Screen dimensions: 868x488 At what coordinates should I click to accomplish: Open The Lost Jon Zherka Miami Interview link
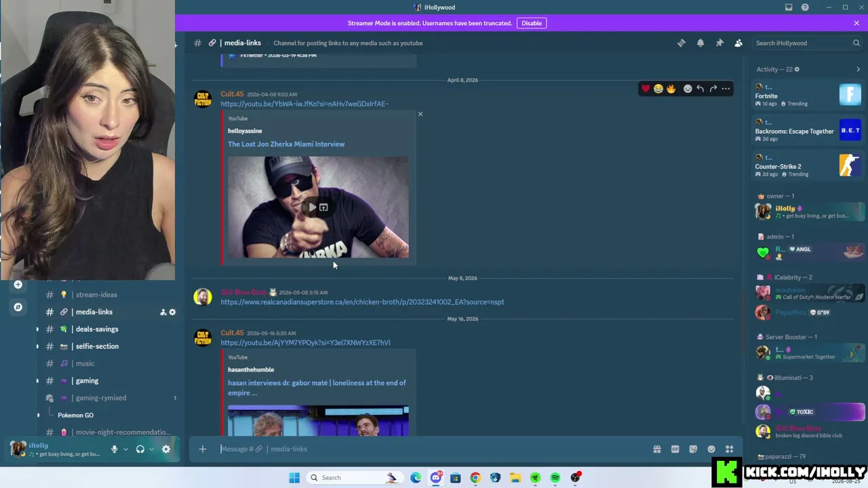point(286,144)
